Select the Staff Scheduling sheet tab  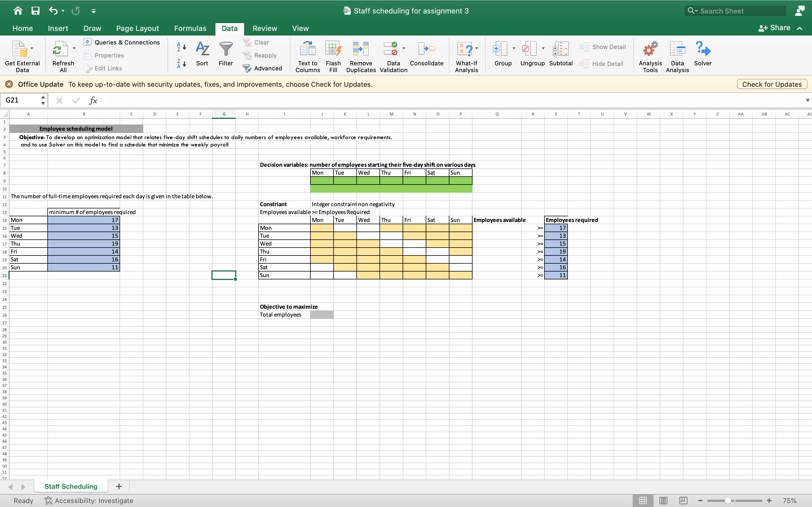coord(71,486)
